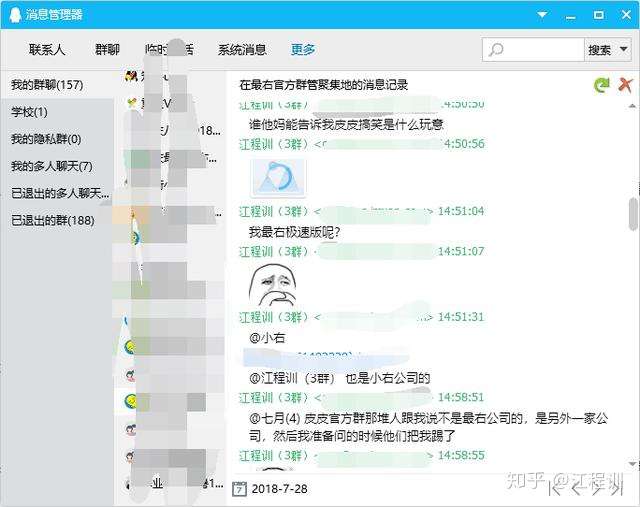The height and width of the screenshot is (507, 640).
Task: Click the 搜索 button
Action: click(599, 50)
